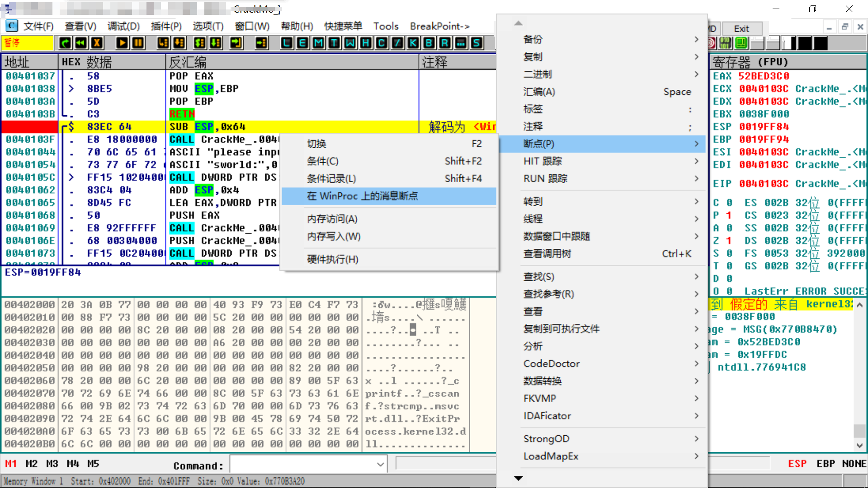Open the 插件(P) menu
868x488 pixels.
coord(166,26)
